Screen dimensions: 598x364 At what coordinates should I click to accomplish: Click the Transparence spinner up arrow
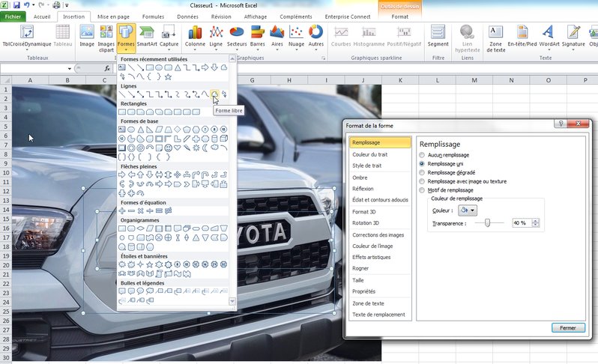(x=536, y=221)
